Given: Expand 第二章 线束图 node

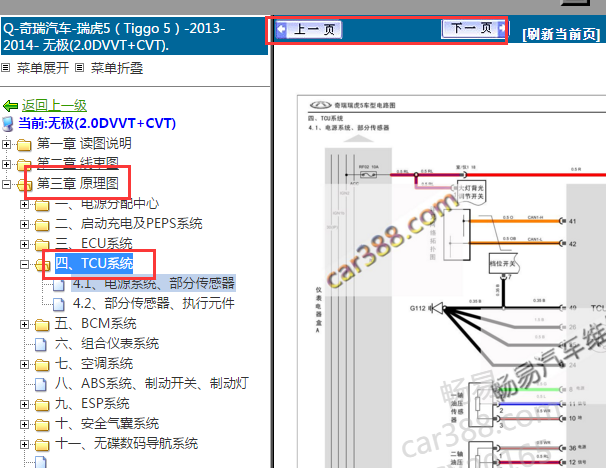Looking at the screenshot, I should (x=6, y=164).
